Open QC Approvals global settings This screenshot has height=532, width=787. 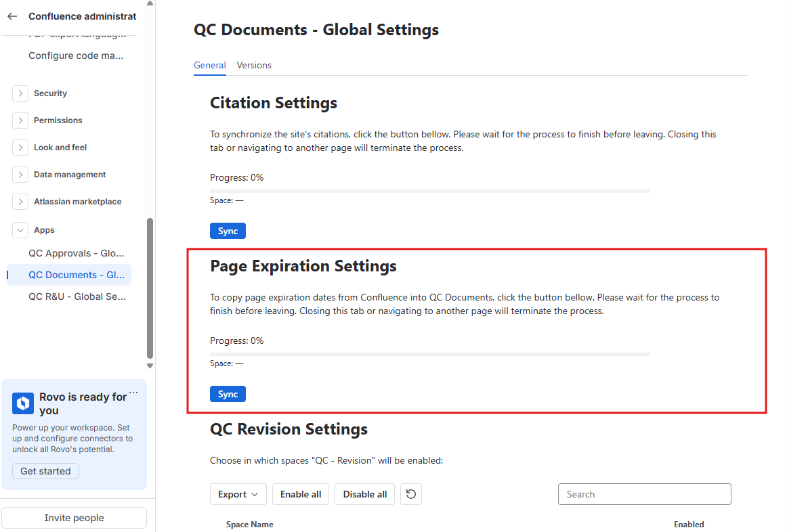(x=77, y=253)
